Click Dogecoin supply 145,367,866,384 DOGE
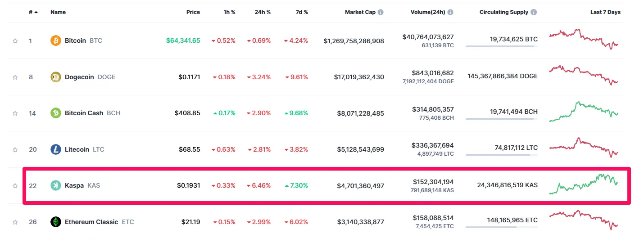This screenshot has width=644, height=243. [x=502, y=76]
